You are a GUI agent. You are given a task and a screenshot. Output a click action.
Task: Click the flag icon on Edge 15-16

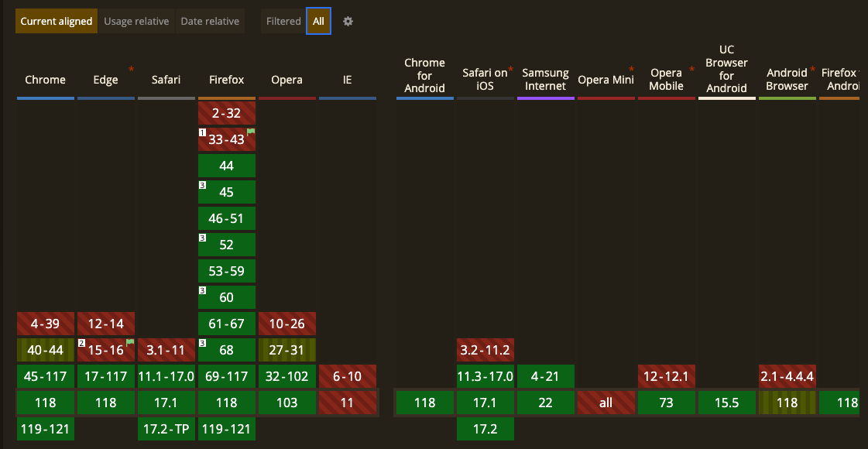[130, 342]
